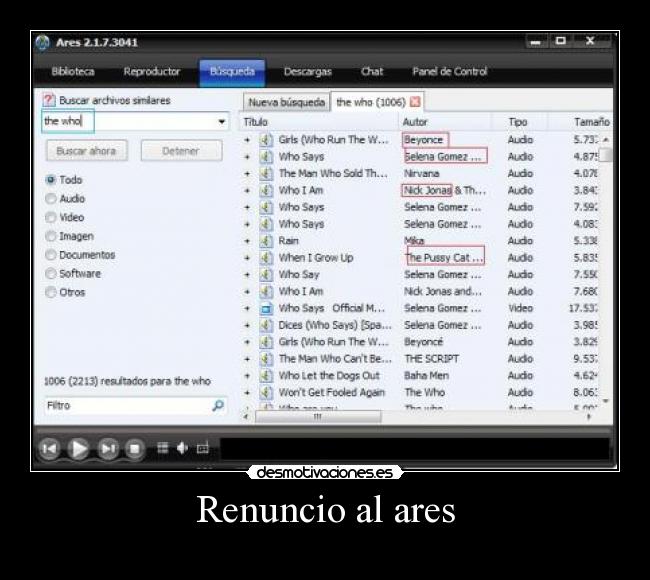The height and width of the screenshot is (580, 650).
Task: Click the vertical scrollbar down arrow
Action: click(x=606, y=401)
